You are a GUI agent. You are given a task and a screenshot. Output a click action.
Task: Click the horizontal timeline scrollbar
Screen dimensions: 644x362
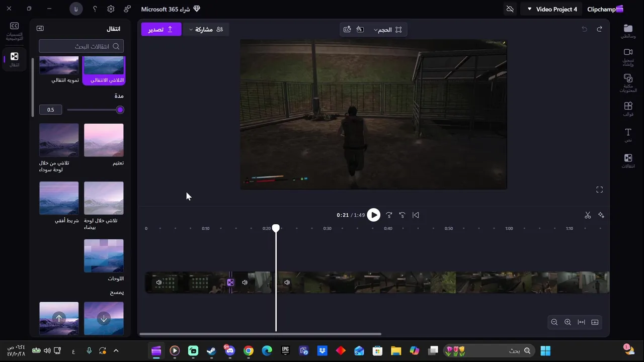[260, 334]
